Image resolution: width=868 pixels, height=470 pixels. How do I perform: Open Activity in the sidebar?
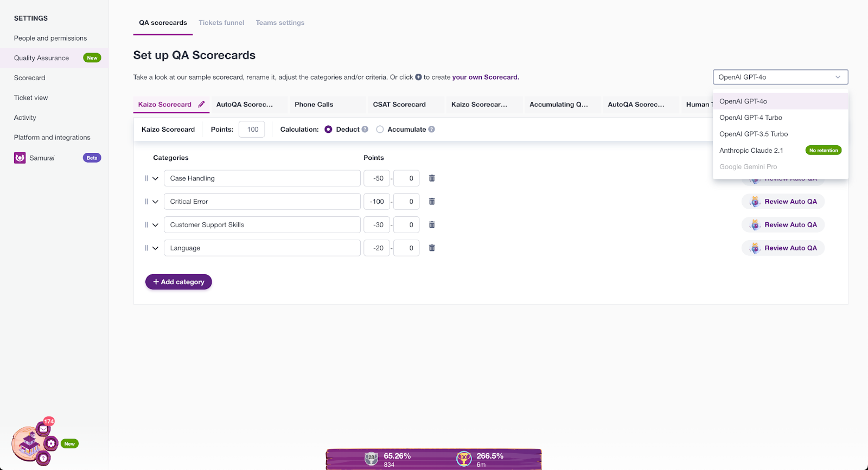(x=25, y=118)
